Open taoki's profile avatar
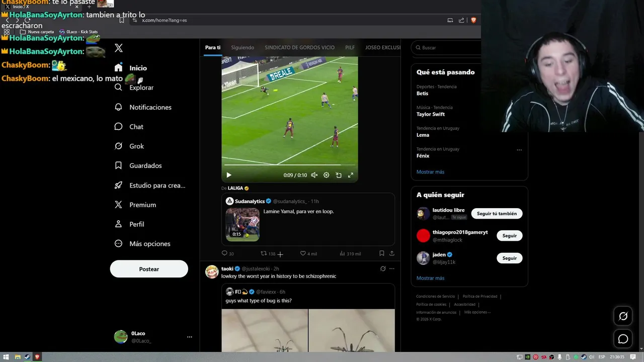Screen dimensions: 644x362 coord(212,272)
